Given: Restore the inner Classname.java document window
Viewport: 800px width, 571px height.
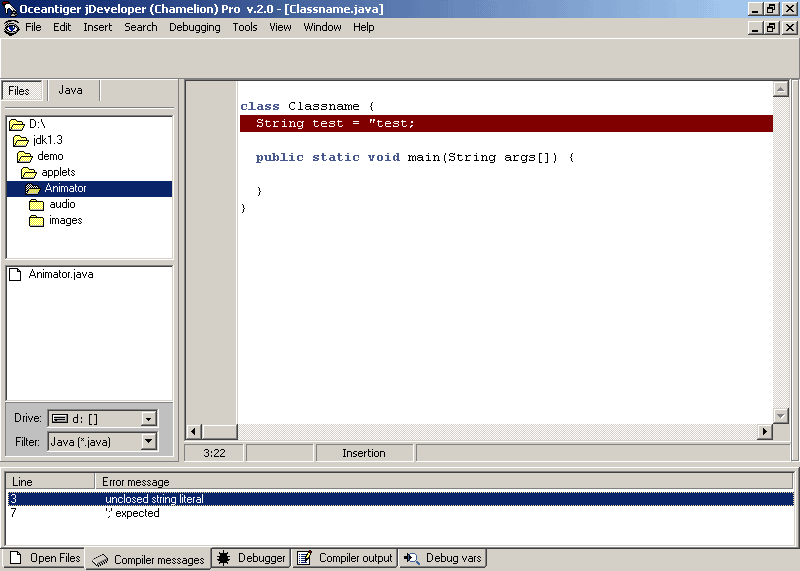Looking at the screenshot, I should [771, 28].
